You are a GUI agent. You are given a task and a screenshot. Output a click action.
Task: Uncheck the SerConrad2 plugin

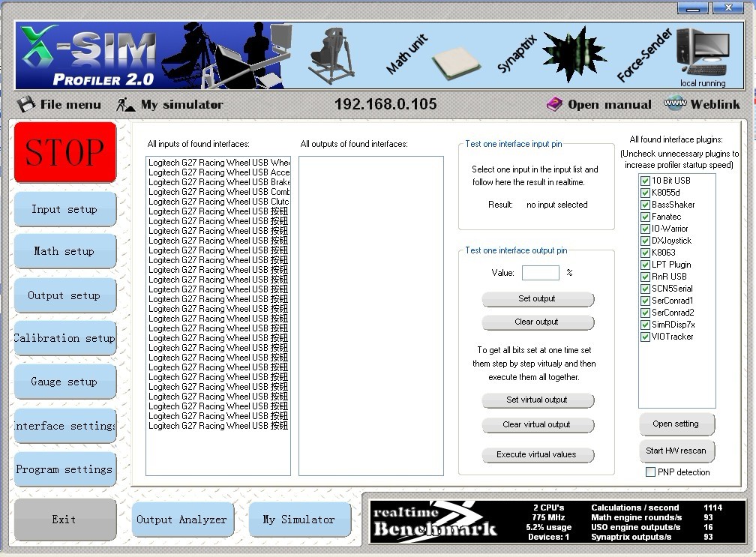645,313
